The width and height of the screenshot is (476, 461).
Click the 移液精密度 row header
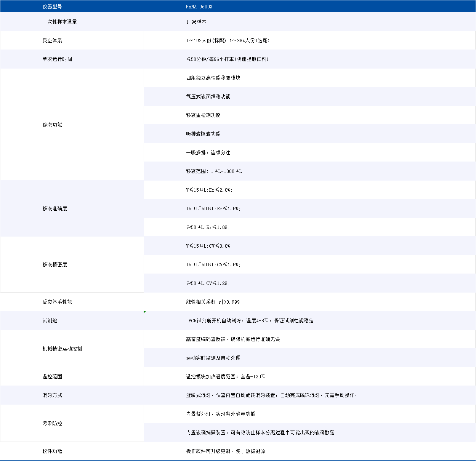pyautogui.click(x=54, y=264)
